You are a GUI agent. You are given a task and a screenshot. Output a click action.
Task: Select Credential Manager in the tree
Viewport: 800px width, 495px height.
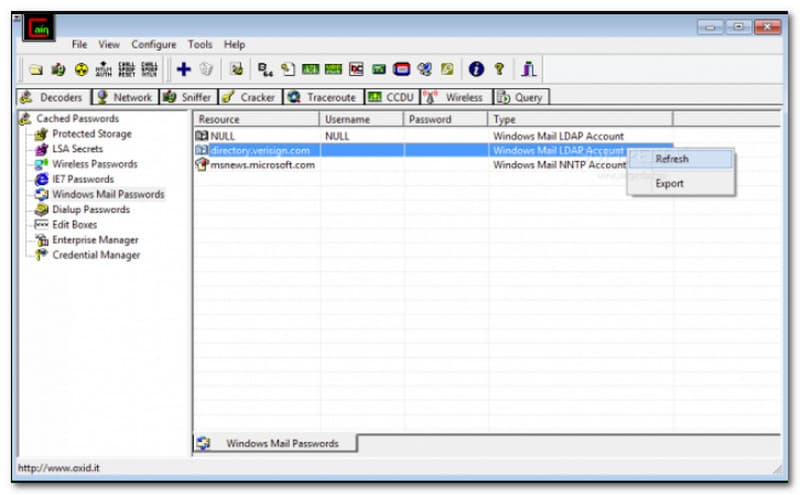[96, 255]
